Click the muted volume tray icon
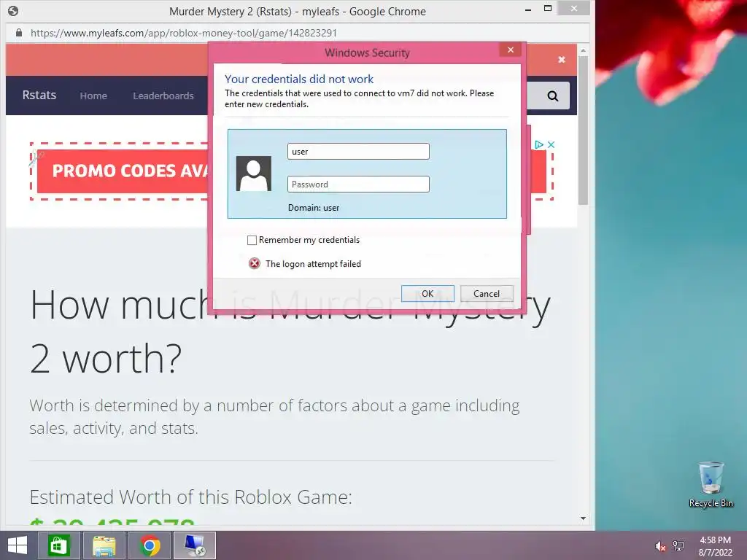Screen dimensions: 747x560 pos(659,546)
